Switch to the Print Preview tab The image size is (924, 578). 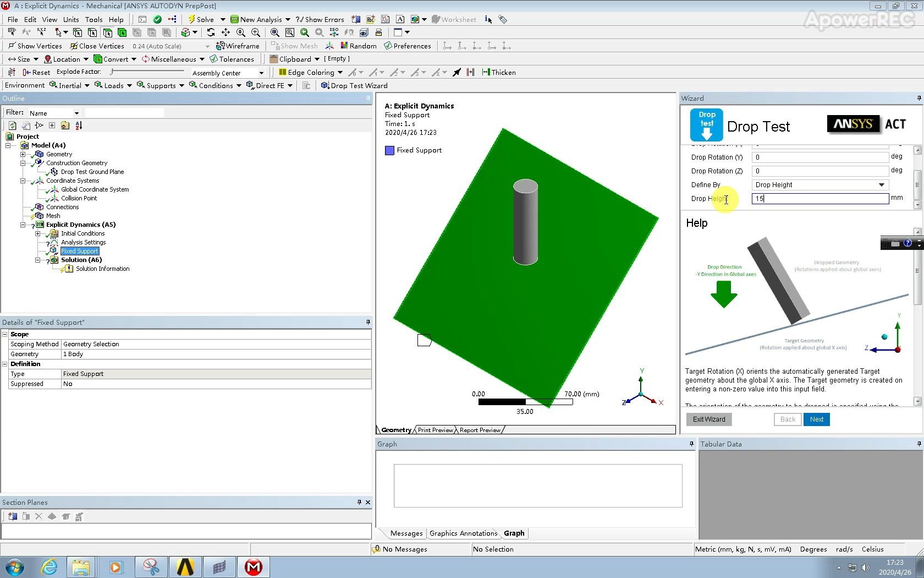[x=434, y=430]
